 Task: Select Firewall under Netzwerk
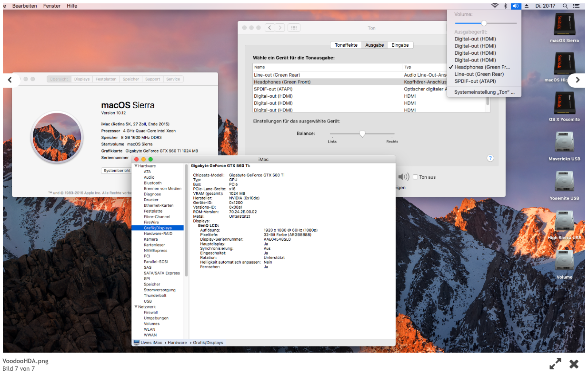(x=151, y=313)
